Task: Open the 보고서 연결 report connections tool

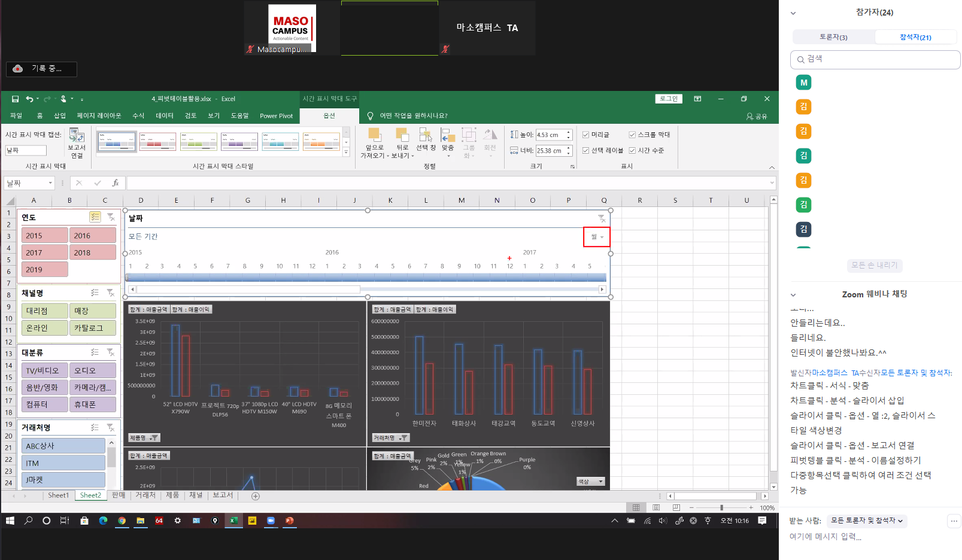Action: pos(77,142)
